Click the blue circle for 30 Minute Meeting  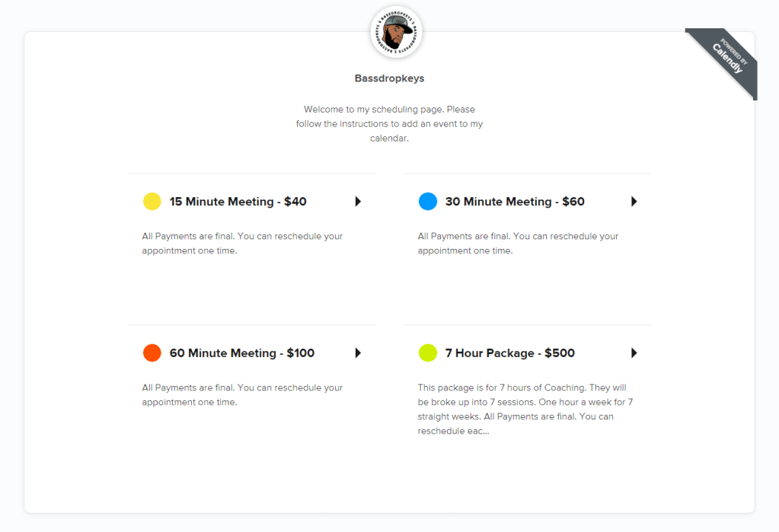click(428, 202)
